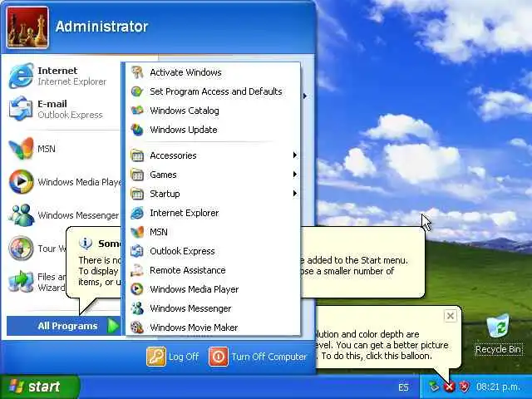The height and width of the screenshot is (399, 532).
Task: Open Files and Settings Transfer Wizard icon
Action: [x=21, y=281]
